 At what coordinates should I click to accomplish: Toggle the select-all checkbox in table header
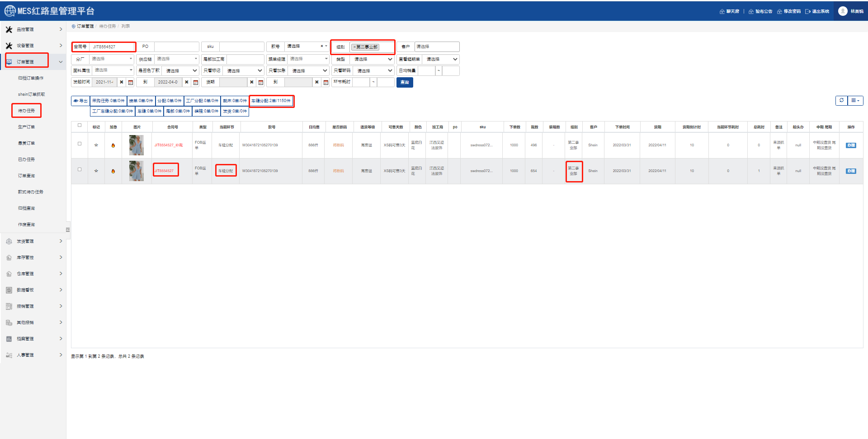[80, 126]
